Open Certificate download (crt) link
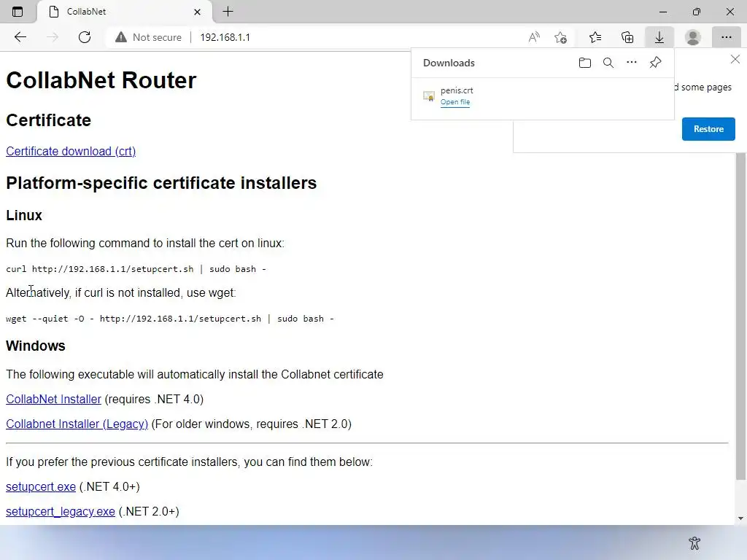 [71, 152]
